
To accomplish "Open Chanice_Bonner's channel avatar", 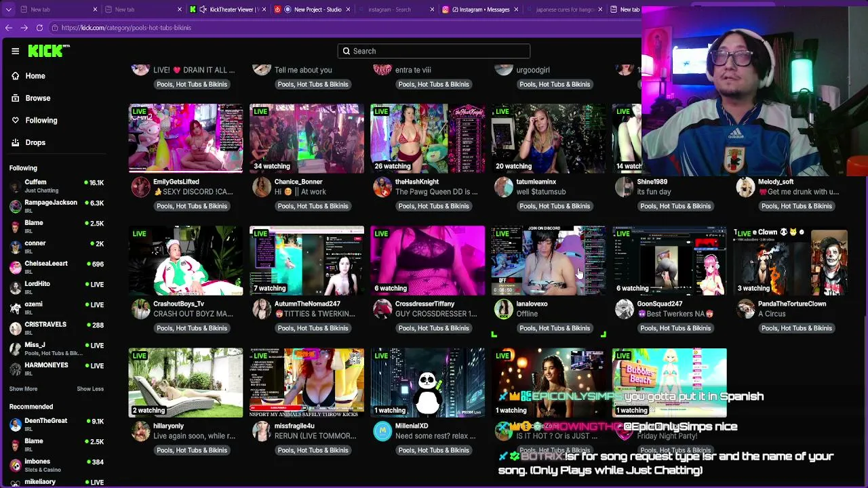I will tap(262, 187).
